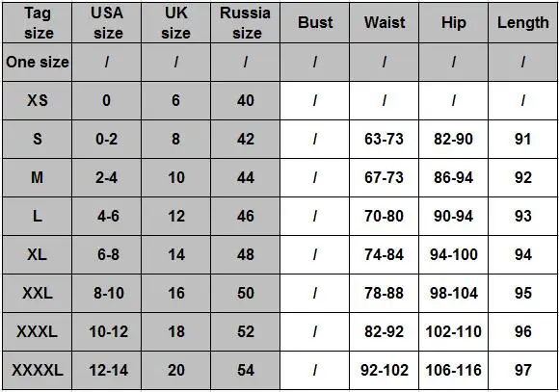
Task: Click the Bust column header
Action: (315, 23)
